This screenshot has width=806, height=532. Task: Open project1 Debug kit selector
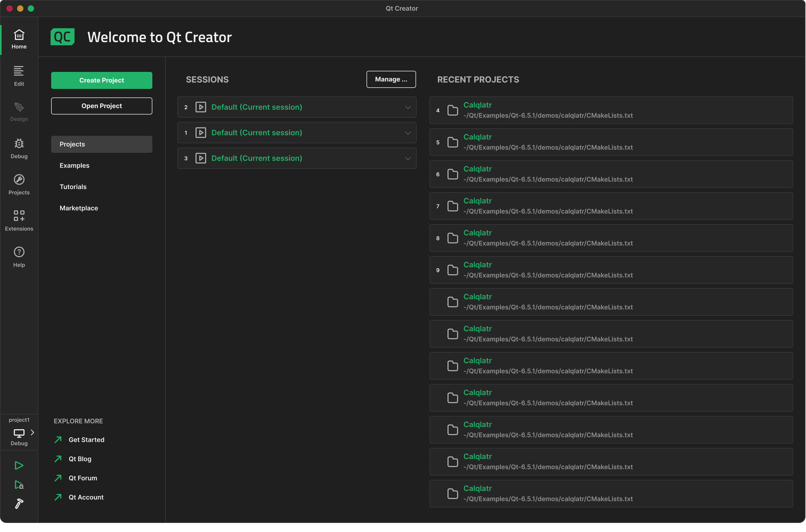[x=19, y=433]
